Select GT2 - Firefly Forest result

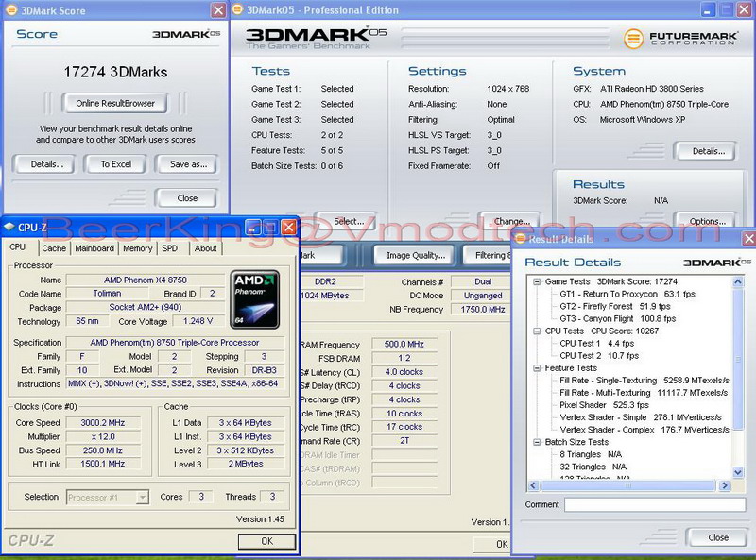click(x=615, y=307)
